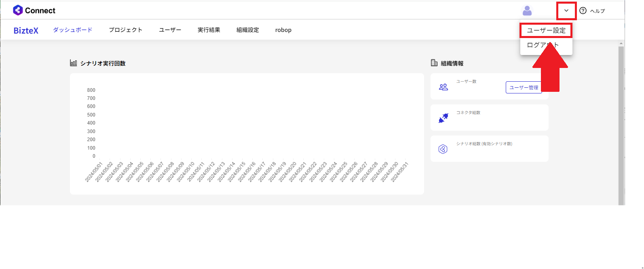The height and width of the screenshot is (269, 644).
Task: Open the user avatar profile icon
Action: [x=527, y=11]
